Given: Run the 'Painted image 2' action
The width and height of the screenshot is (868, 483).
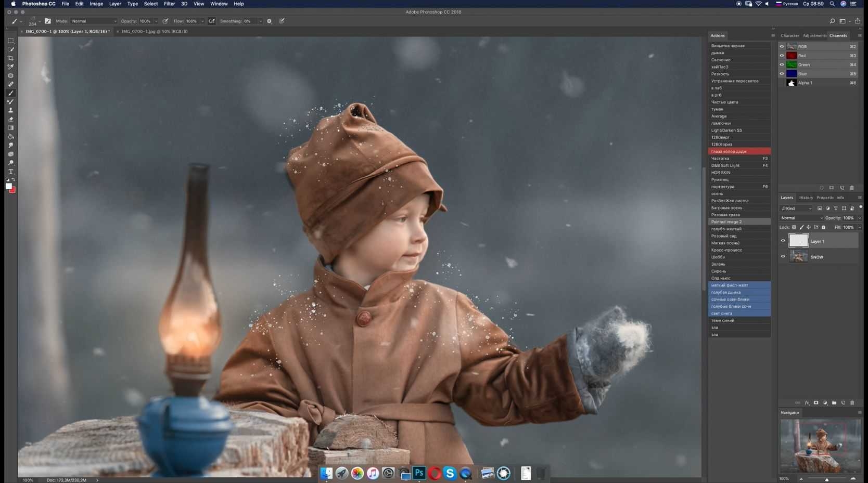Looking at the screenshot, I should pyautogui.click(x=739, y=222).
